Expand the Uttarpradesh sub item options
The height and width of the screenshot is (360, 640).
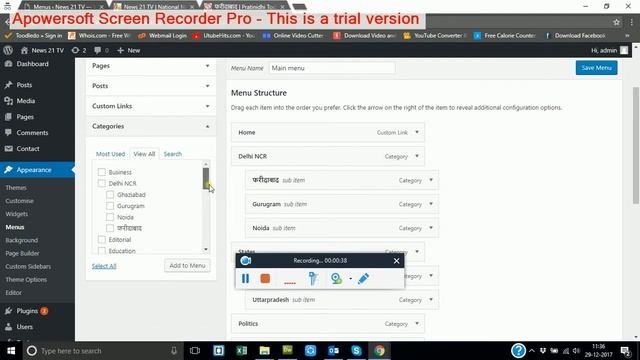(431, 300)
